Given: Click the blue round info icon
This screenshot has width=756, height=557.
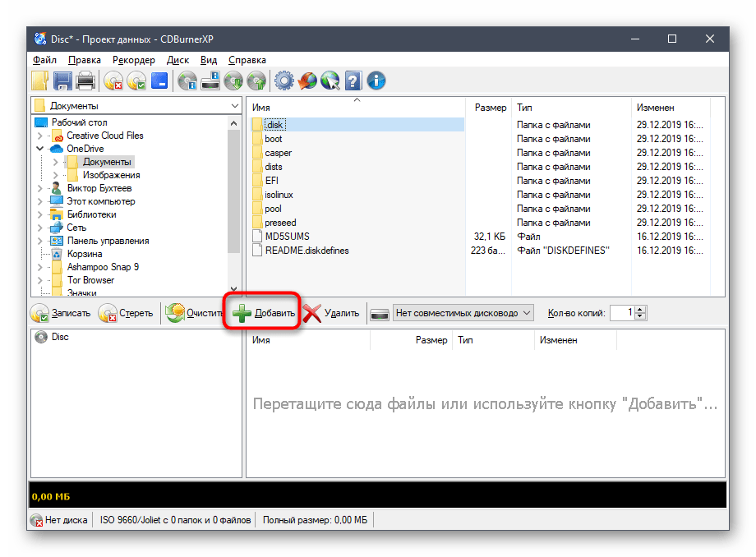Looking at the screenshot, I should (x=376, y=81).
